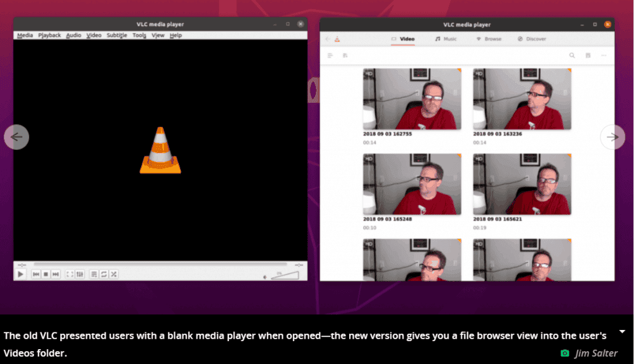Toggle the playlist icon in old VLC
The width and height of the screenshot is (634, 364).
coord(94,274)
